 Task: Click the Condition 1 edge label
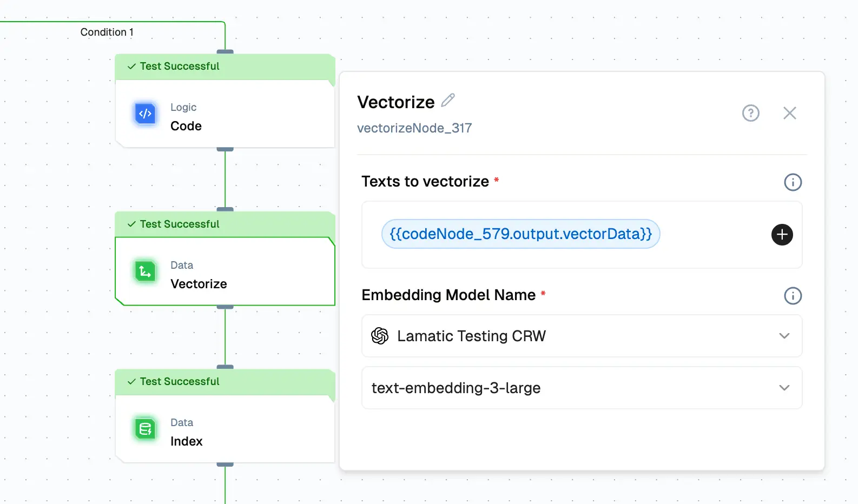pyautogui.click(x=107, y=32)
